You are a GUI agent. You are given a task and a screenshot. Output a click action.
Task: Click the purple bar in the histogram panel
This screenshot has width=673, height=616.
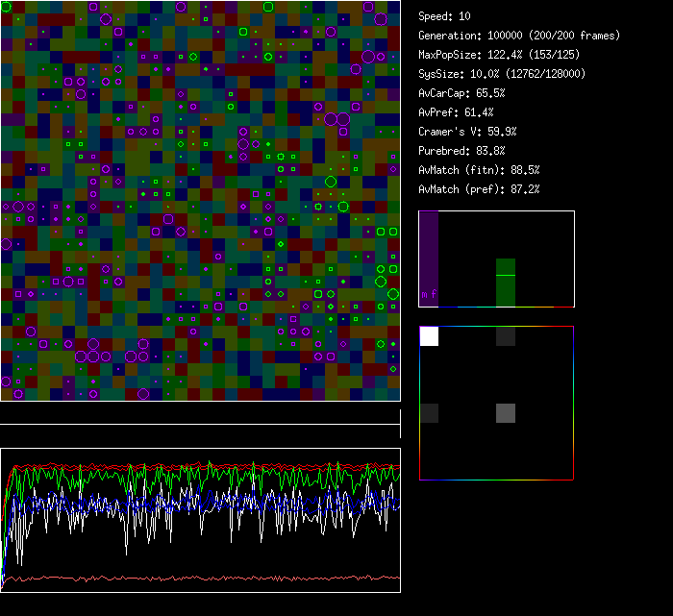tap(429, 252)
